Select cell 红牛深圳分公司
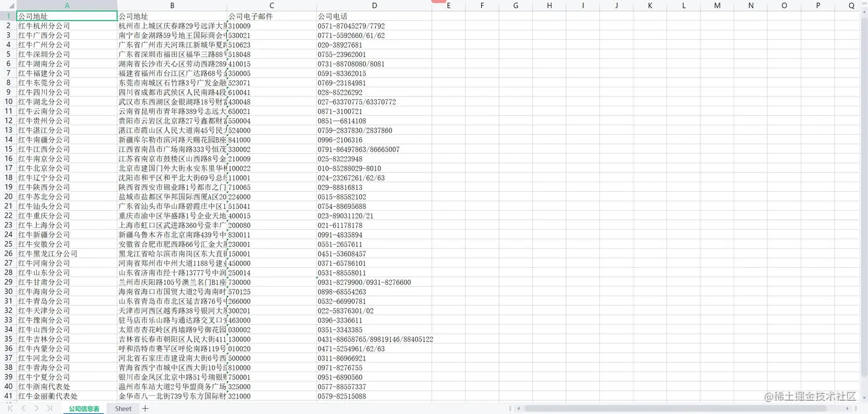The image size is (868, 414). 67,54
